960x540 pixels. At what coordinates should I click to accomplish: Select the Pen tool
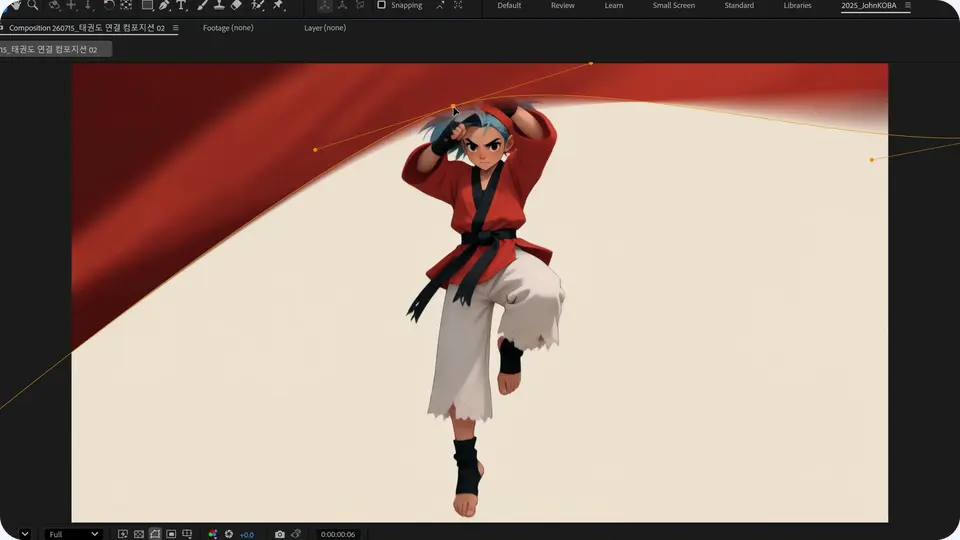pos(164,5)
